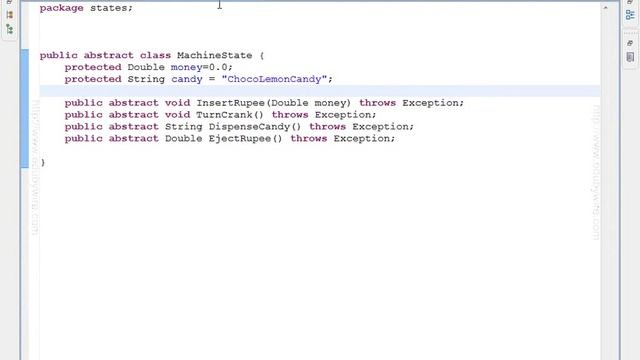This screenshot has height=360, width=640.
Task: Click the 'DispenseCandy()' method name
Action: tap(255, 127)
